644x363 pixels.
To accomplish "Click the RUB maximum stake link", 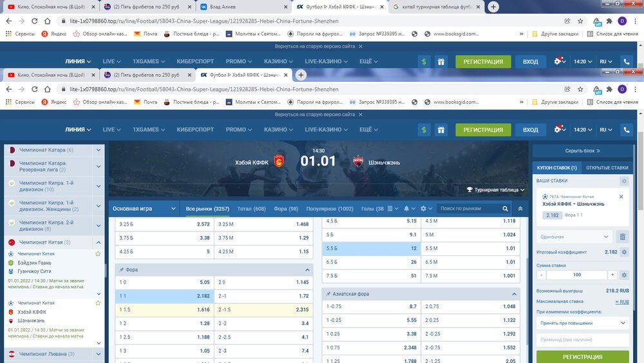I will pos(622,302).
